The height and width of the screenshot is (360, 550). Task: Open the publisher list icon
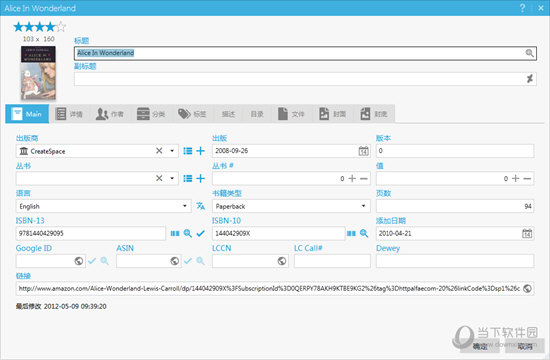[x=188, y=151]
